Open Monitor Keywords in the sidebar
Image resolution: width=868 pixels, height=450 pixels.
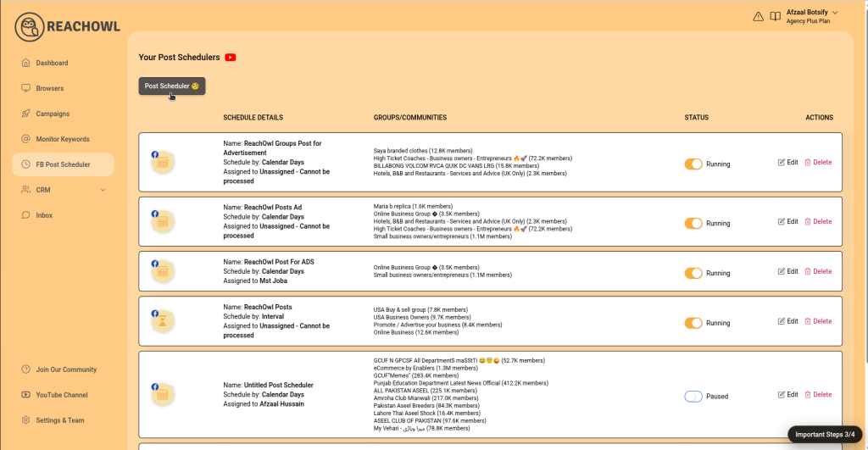[62, 139]
